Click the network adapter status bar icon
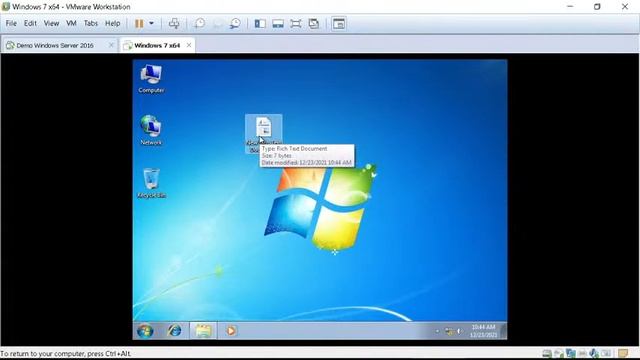The width and height of the screenshot is (640, 360). (x=571, y=353)
